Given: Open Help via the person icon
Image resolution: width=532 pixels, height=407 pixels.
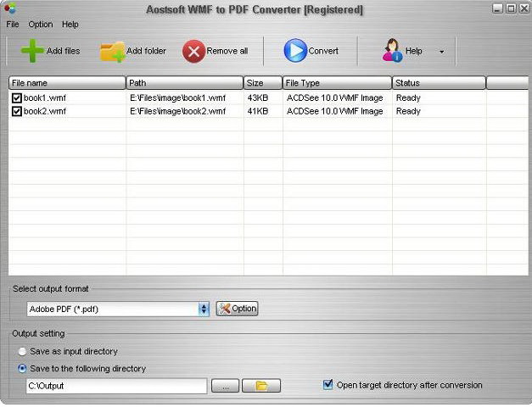Looking at the screenshot, I should point(392,51).
